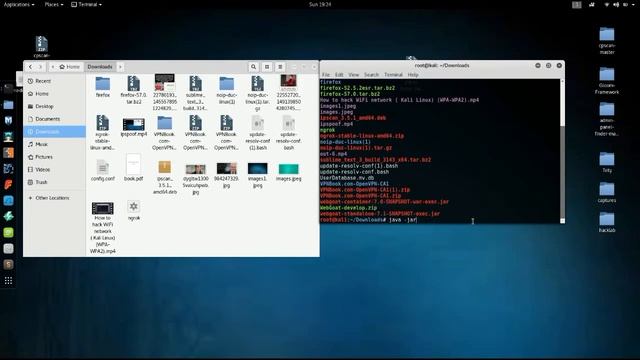Open the terminal Edit menu
The width and height of the screenshot is (640, 360).
point(339,75)
